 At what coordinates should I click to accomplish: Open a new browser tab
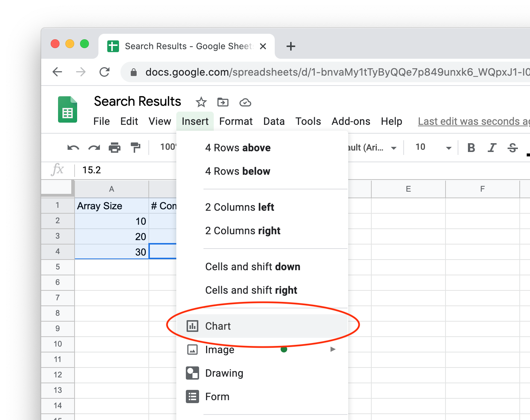[291, 46]
